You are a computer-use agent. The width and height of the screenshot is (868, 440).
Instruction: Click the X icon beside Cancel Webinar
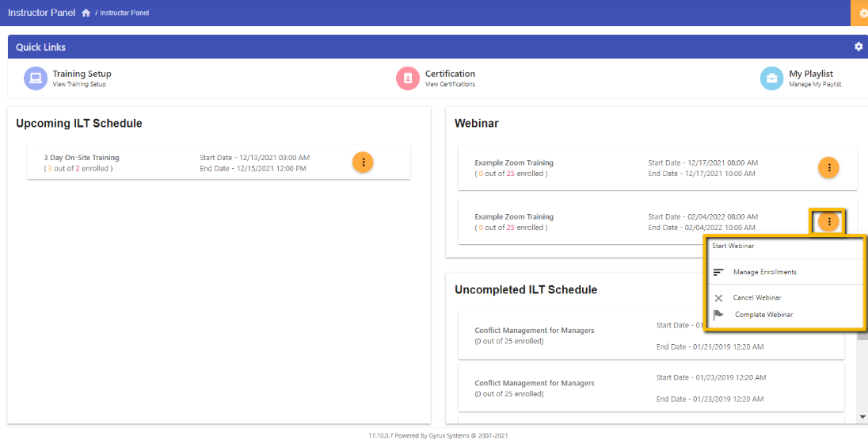tap(718, 298)
